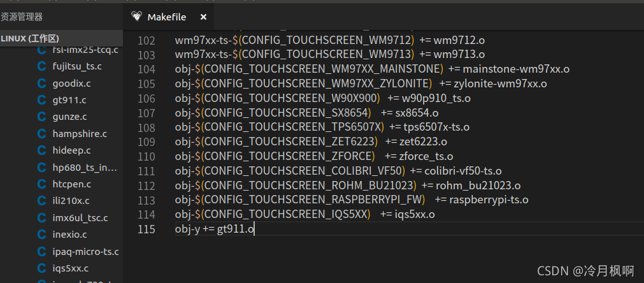Click the C icon beside iqs5xx.c
The width and height of the screenshot is (644, 283).
coord(41,268)
